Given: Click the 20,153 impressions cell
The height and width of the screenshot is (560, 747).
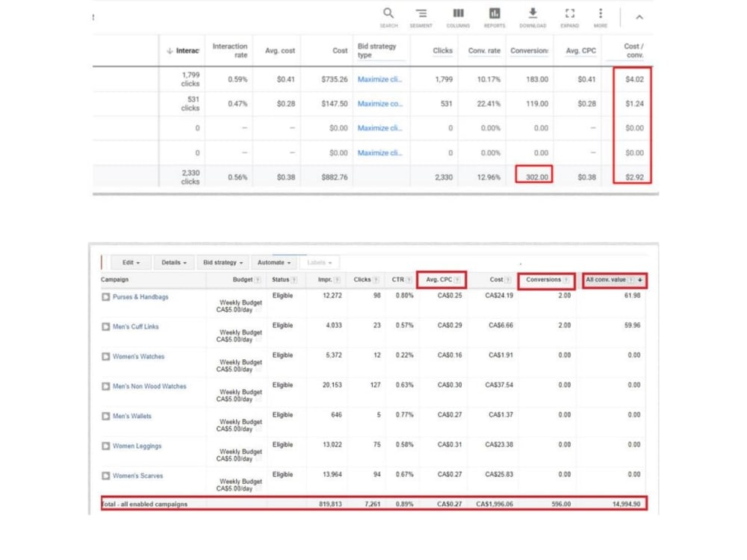Looking at the screenshot, I should [332, 385].
